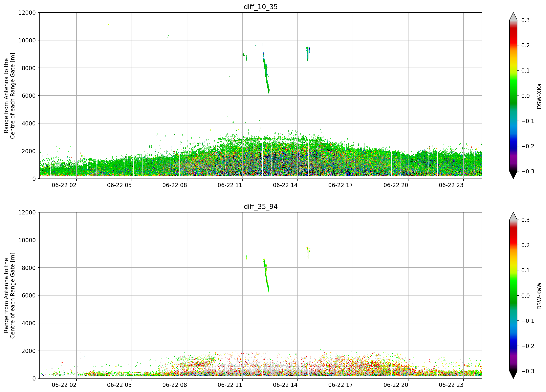
Task: Click the 6000 y-tick in the diff_35_94 plot
Action: click(29, 296)
